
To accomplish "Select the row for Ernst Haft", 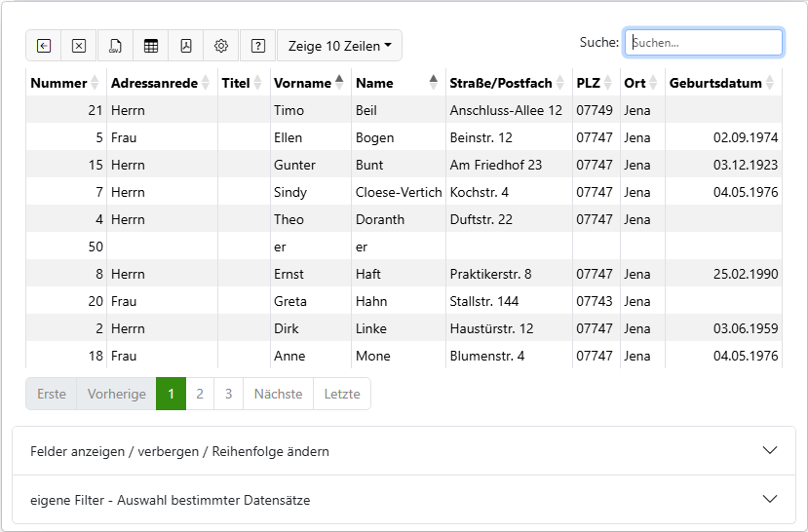I will (x=404, y=274).
